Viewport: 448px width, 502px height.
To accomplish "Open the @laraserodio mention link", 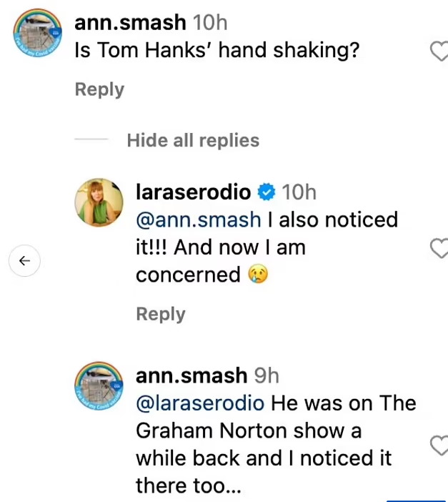I will click(x=199, y=403).
